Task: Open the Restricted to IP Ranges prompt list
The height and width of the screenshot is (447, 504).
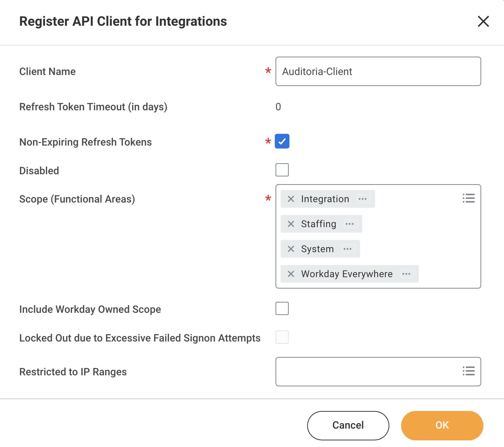Action: click(x=468, y=371)
